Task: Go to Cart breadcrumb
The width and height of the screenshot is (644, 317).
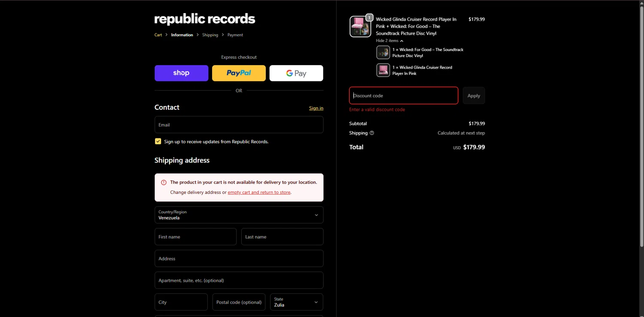Action: (158, 35)
